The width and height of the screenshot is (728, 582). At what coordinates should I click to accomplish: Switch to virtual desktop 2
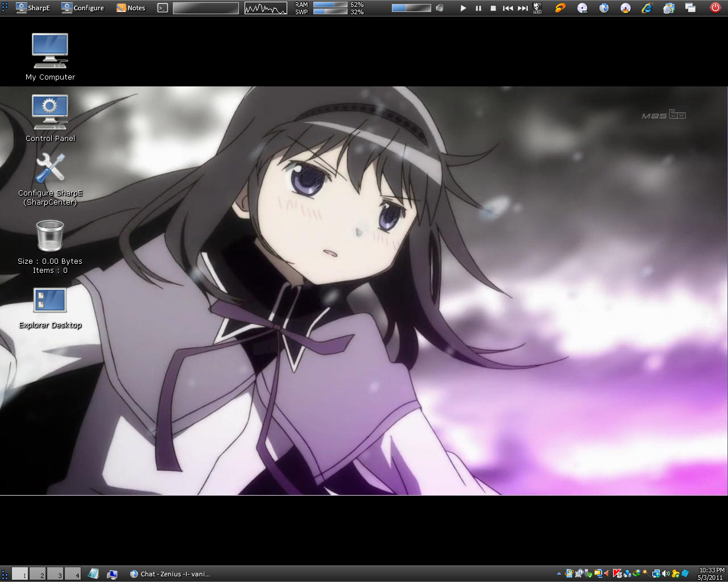tap(38, 574)
